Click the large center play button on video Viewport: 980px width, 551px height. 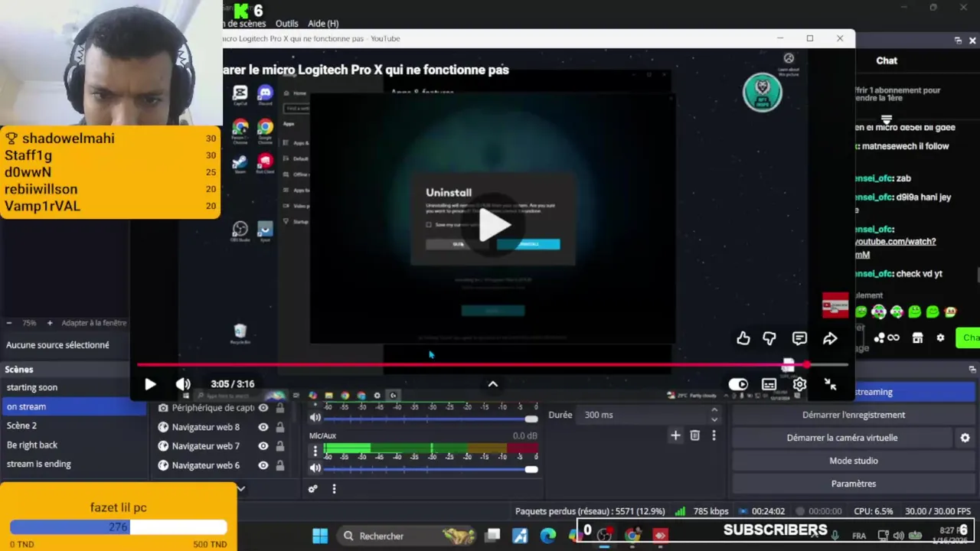(x=495, y=227)
